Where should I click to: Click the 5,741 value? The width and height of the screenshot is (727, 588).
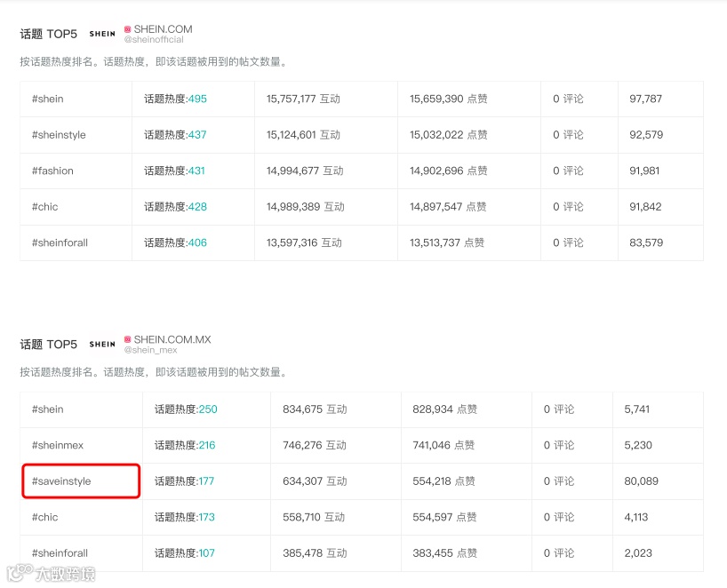(637, 409)
